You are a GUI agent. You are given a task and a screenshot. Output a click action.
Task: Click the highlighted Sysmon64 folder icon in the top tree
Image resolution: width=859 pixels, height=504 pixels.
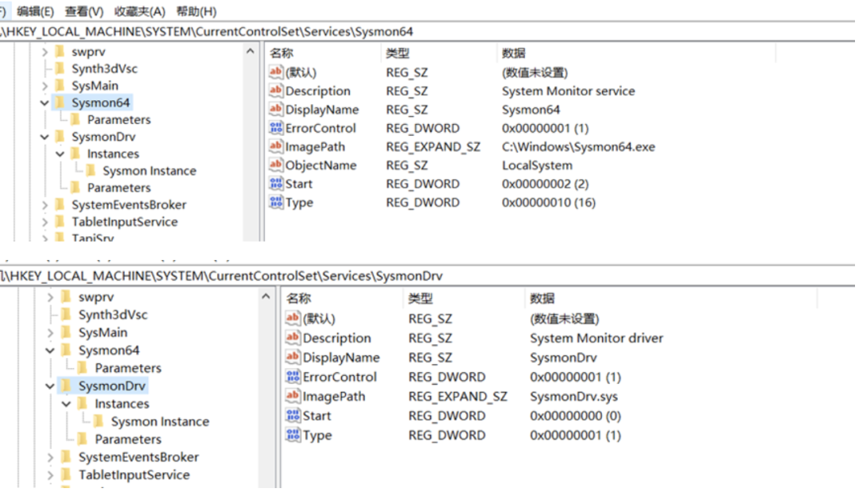click(x=60, y=102)
